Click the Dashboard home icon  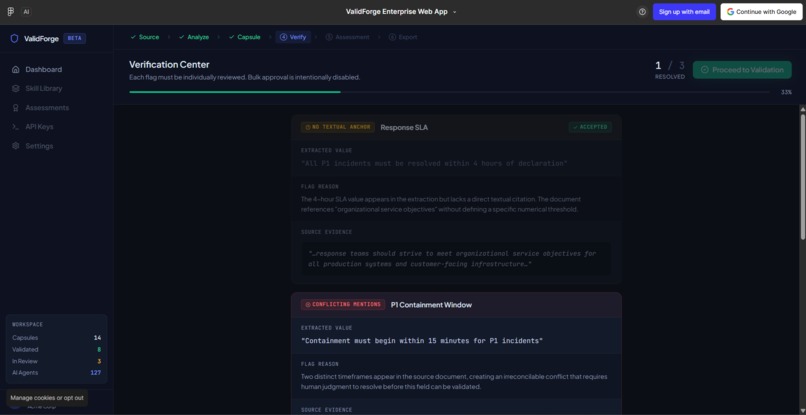pyautogui.click(x=15, y=69)
